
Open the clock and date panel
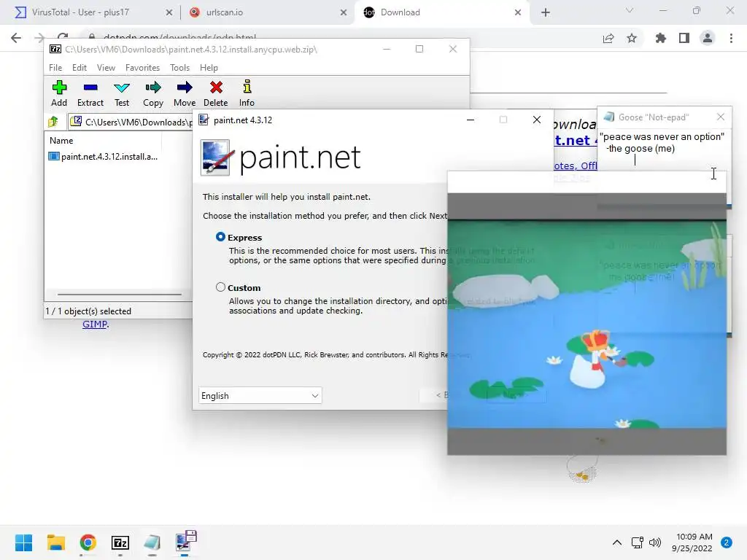point(692,542)
